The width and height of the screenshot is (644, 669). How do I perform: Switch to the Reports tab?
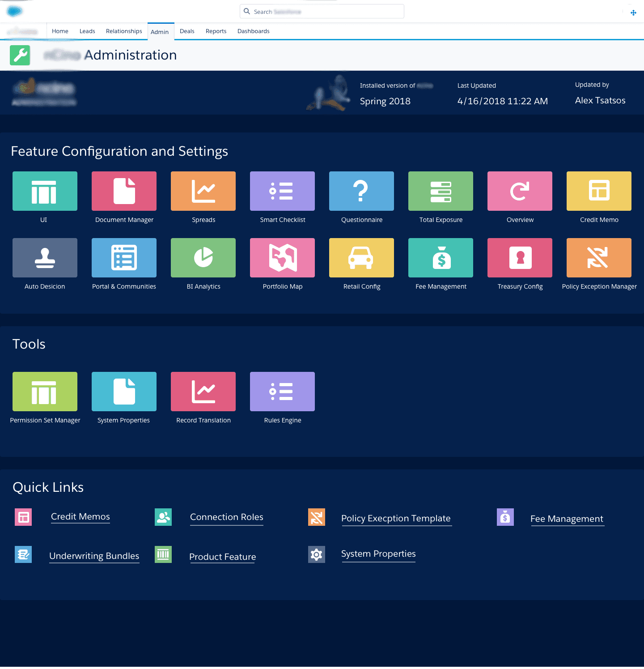[216, 31]
